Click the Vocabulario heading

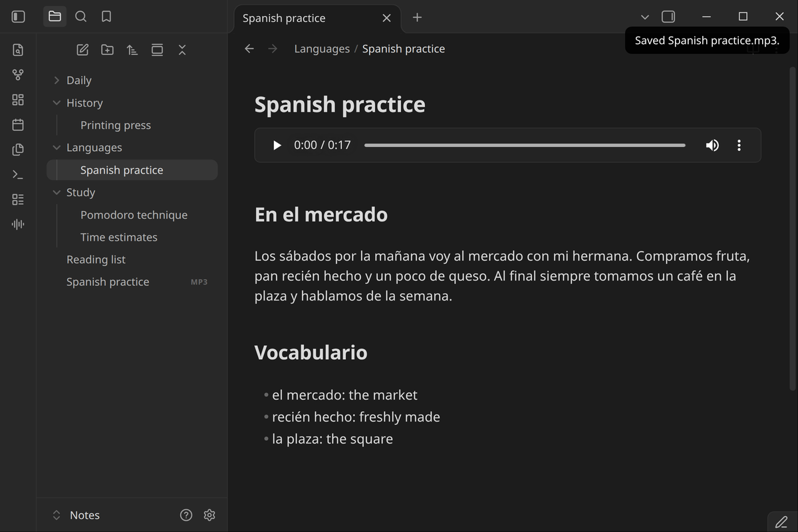coord(311,352)
